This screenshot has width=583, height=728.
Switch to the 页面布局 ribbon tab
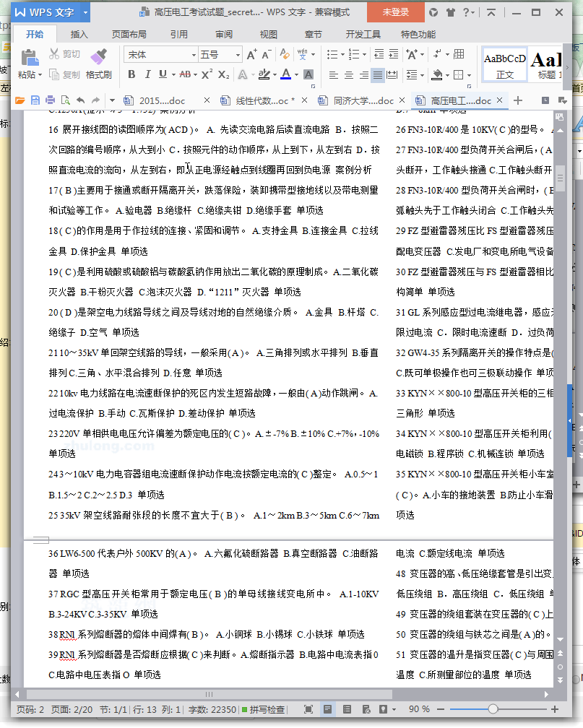(129, 34)
